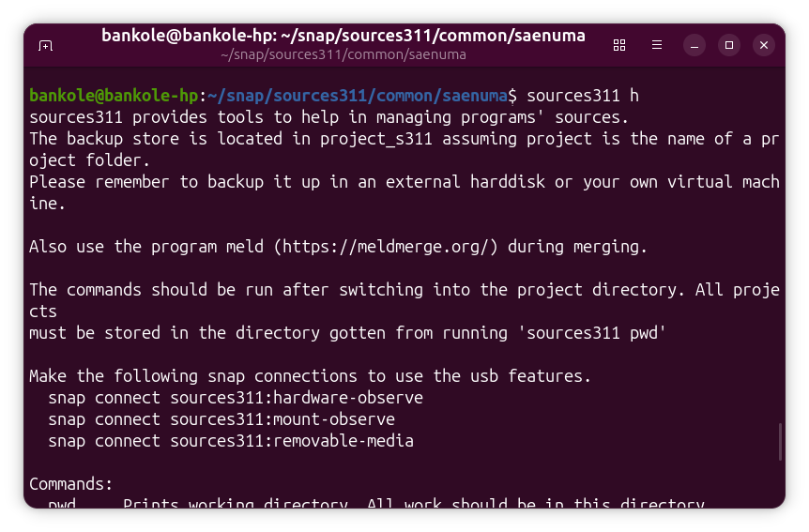Maximize the terminal window
Viewport: 809px width, 532px height.
pos(729,45)
